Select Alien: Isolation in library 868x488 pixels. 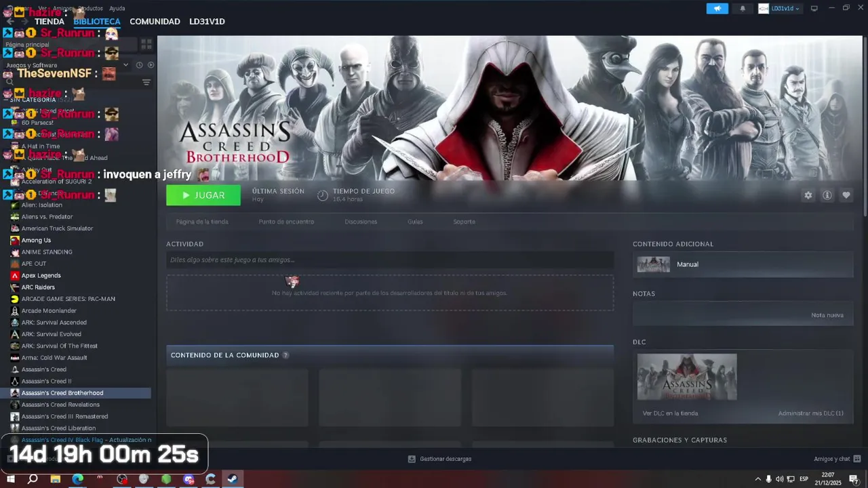(41, 205)
